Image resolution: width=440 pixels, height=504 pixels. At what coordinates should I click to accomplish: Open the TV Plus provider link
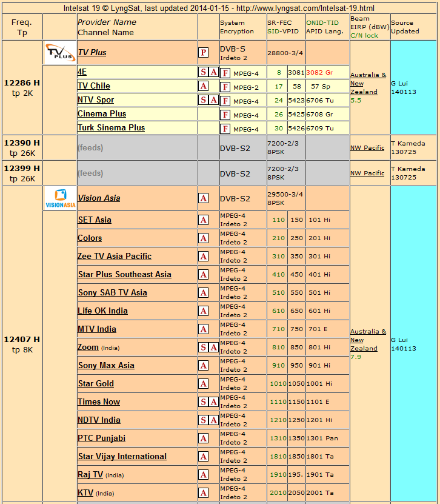click(x=92, y=52)
